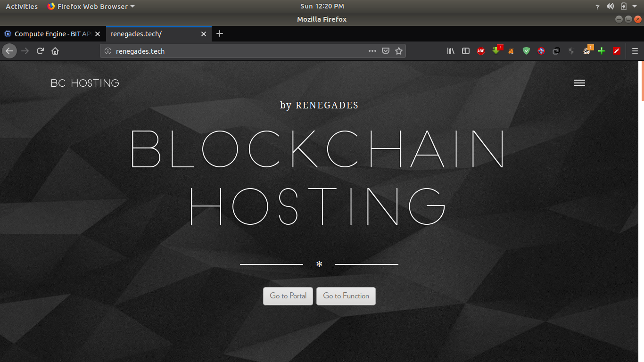
Task: Save the page to Pocket
Action: point(385,51)
